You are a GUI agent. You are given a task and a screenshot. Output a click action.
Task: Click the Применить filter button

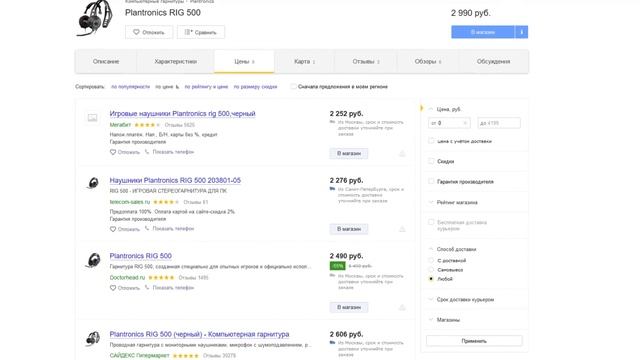click(474, 341)
